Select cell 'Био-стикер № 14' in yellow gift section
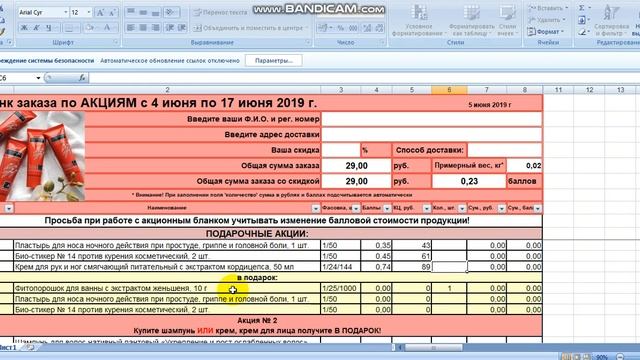Viewport: 640px width, 360px height. (167, 310)
